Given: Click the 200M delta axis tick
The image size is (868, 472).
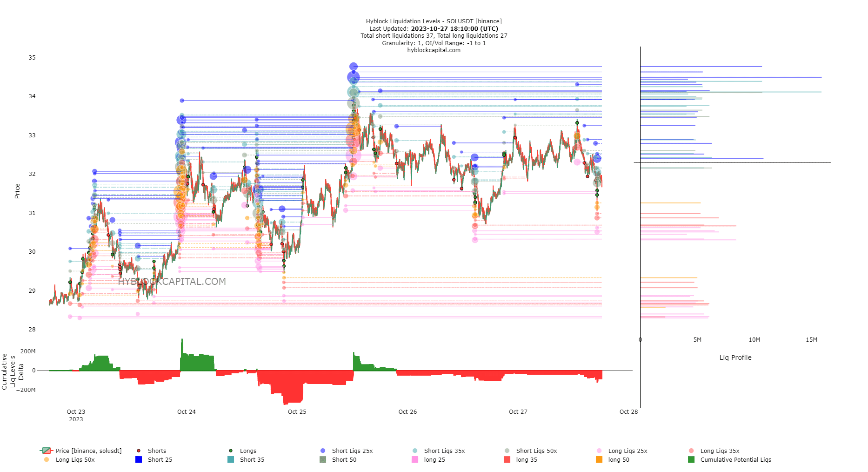Looking at the screenshot, I should [x=28, y=351].
